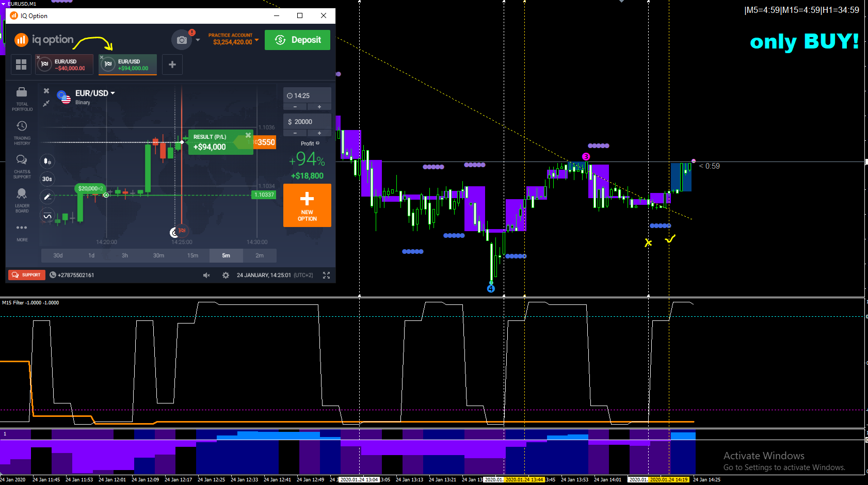The height and width of the screenshot is (485, 868).
Task: Expand the Practice Account balance dropdown
Action: (x=256, y=40)
